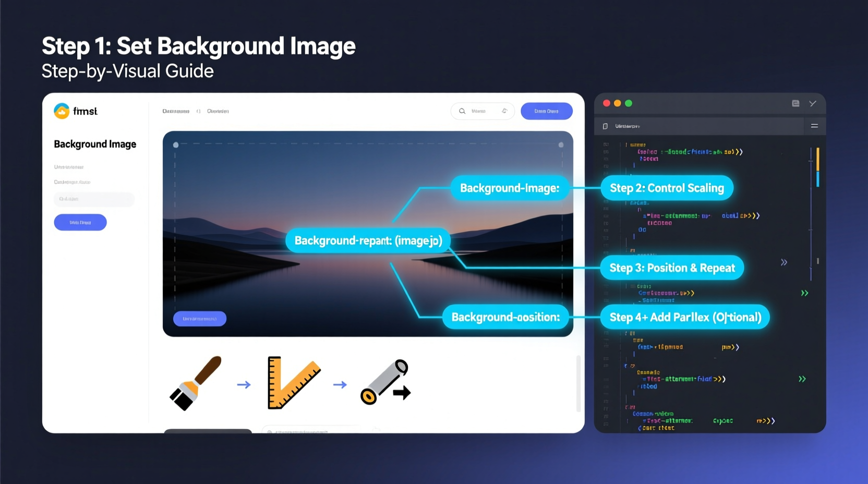868x484 pixels.
Task: Open the document icon in the code editor tab
Action: (605, 126)
